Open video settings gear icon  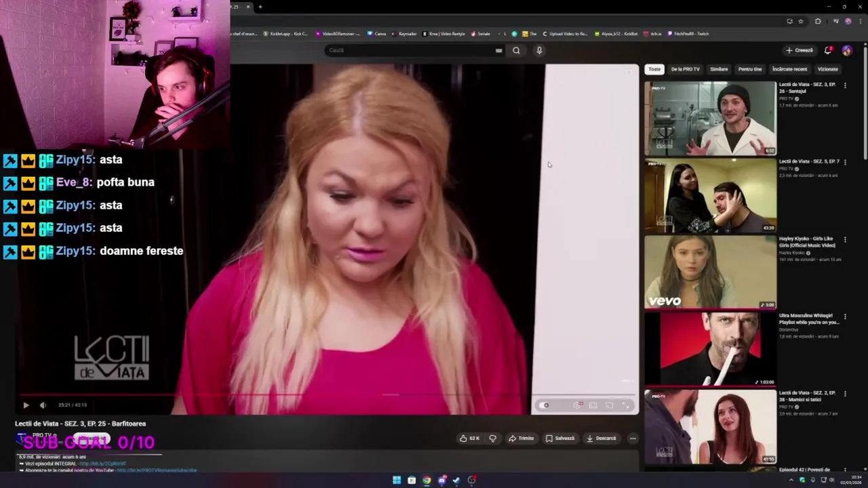pos(577,405)
